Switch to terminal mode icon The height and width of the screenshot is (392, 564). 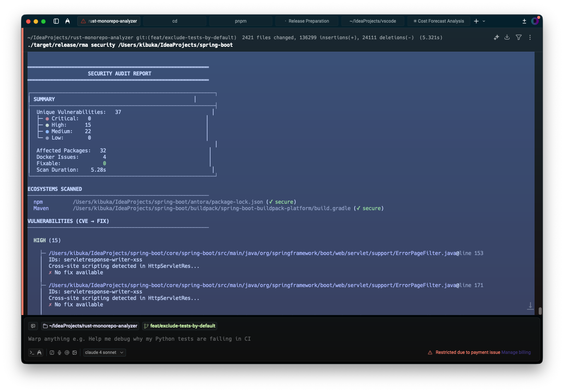point(32,352)
